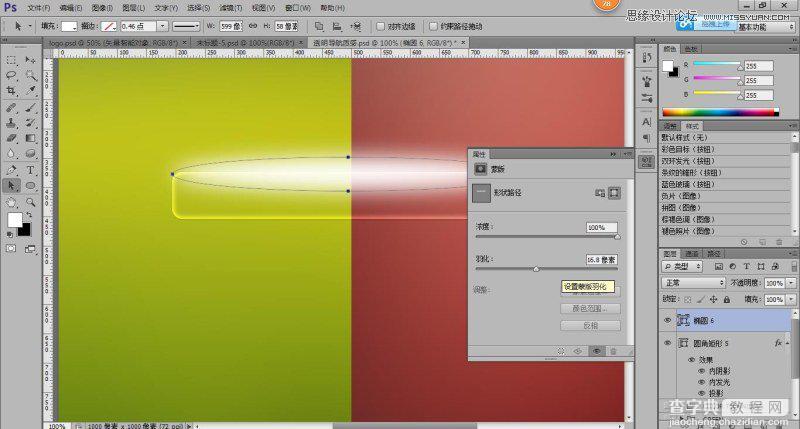Enable the 对齐边缘 checkbox
The width and height of the screenshot is (800, 429).
point(380,26)
